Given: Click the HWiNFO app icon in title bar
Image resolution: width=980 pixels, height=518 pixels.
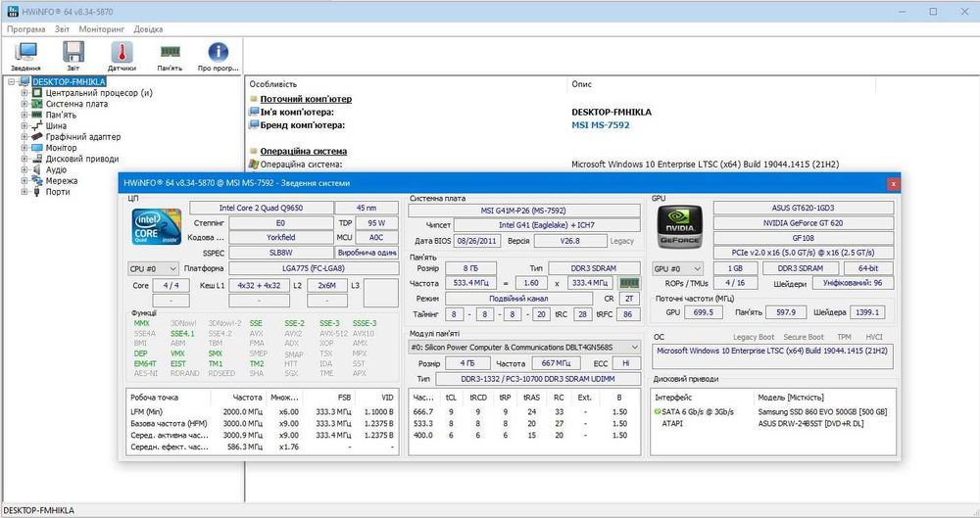Looking at the screenshot, I should click(x=12, y=11).
